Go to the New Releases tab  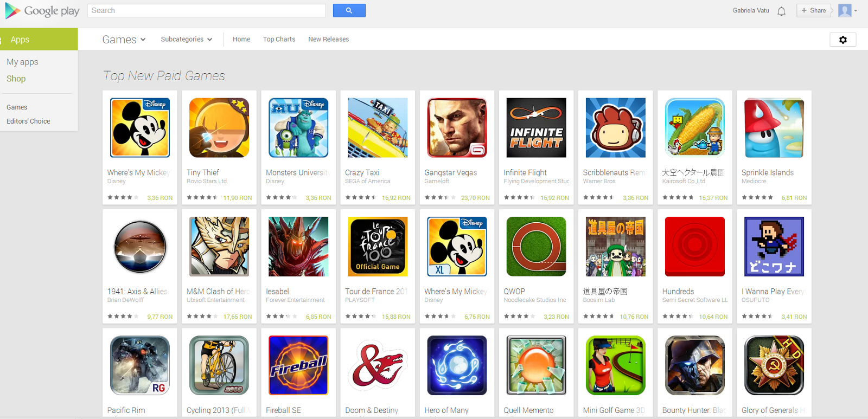[328, 39]
